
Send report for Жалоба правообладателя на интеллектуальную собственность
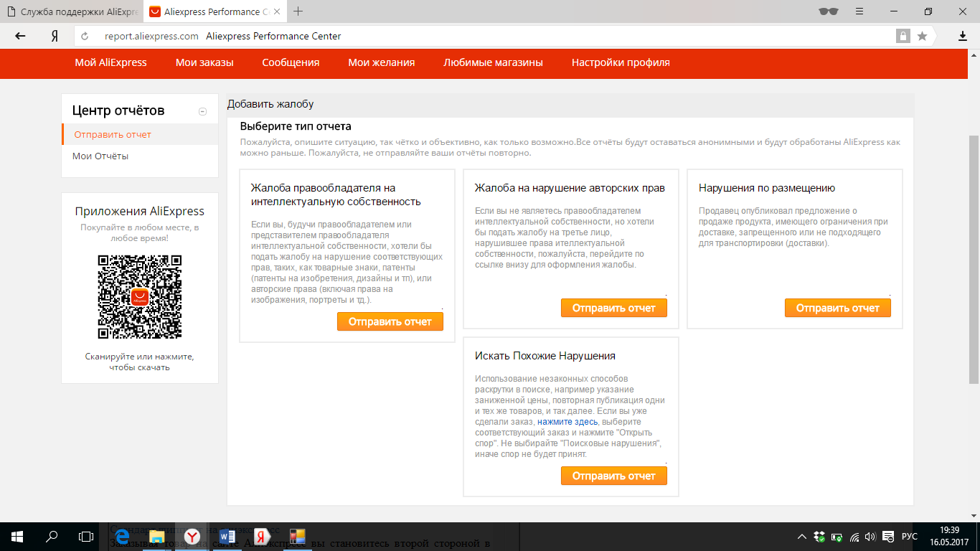tap(390, 321)
